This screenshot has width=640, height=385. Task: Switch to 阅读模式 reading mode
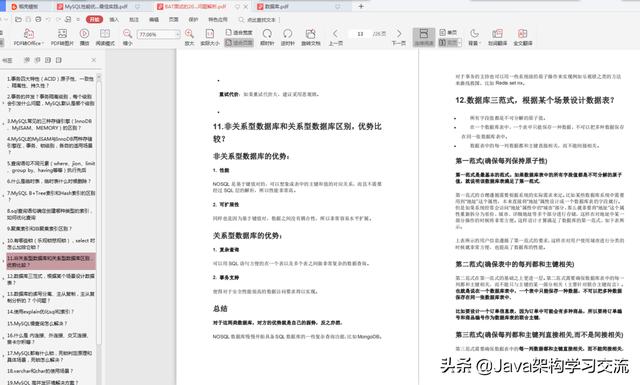(105, 37)
